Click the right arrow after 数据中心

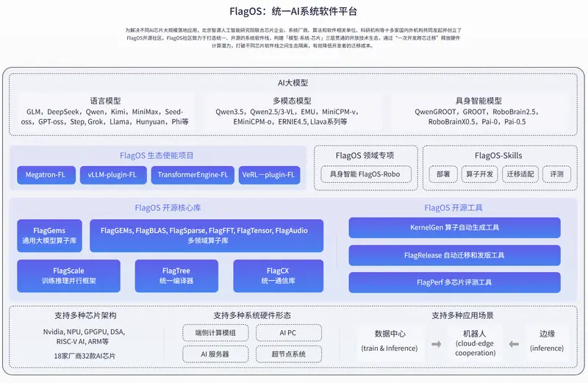(436, 344)
